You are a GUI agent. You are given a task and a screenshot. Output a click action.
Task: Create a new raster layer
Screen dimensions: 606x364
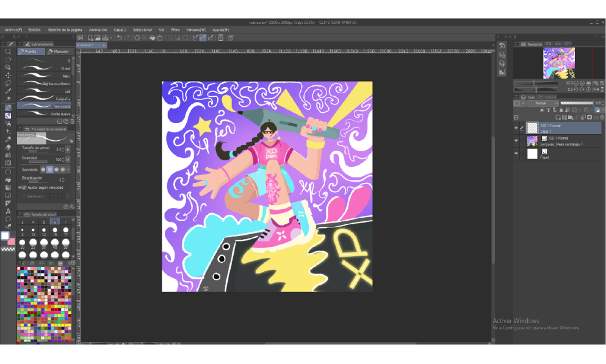click(x=558, y=117)
